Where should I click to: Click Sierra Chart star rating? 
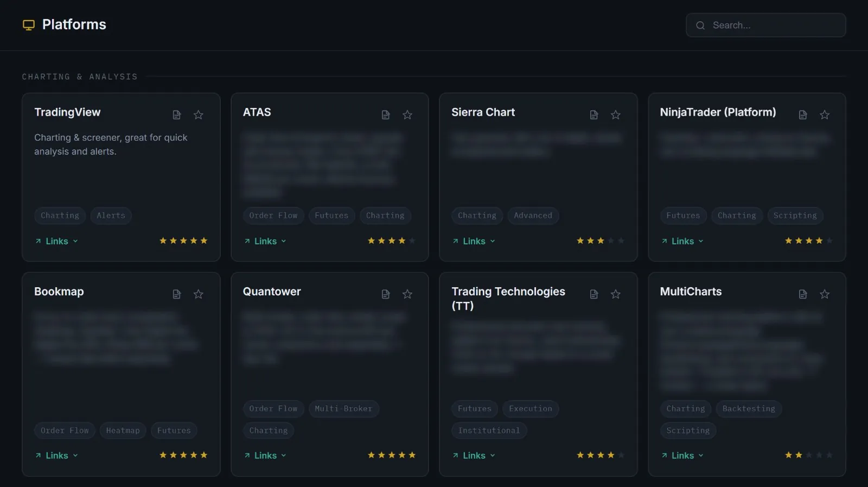(x=601, y=241)
